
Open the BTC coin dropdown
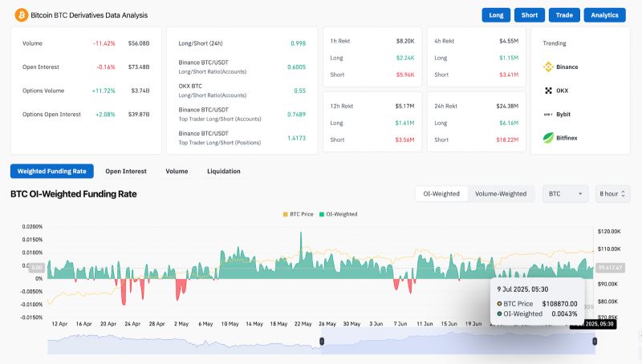565,193
